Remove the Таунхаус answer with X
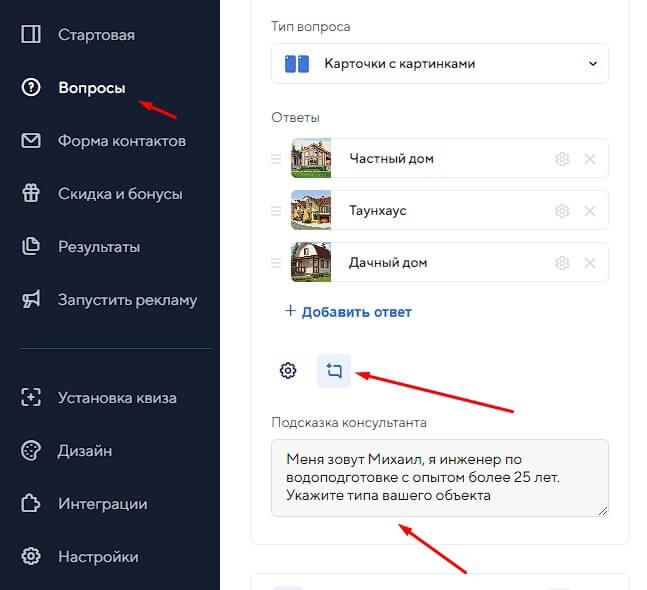The width and height of the screenshot is (647, 590). (590, 211)
